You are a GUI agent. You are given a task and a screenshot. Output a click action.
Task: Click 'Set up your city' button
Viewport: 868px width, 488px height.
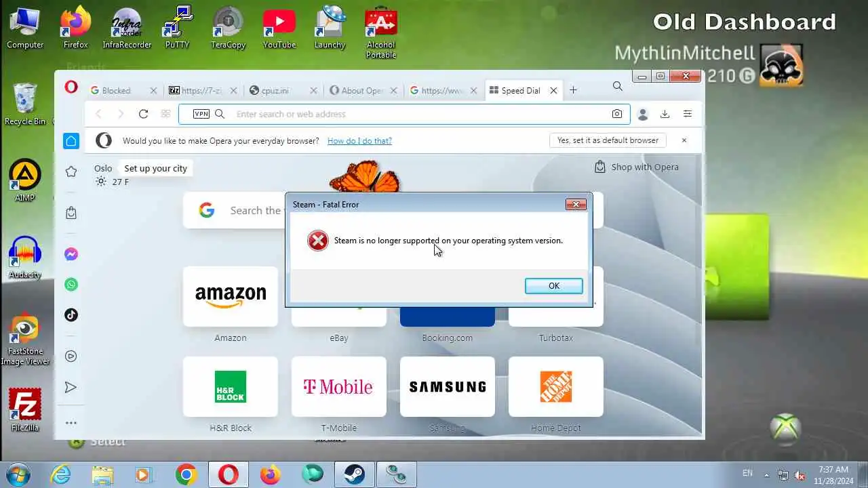(x=155, y=168)
